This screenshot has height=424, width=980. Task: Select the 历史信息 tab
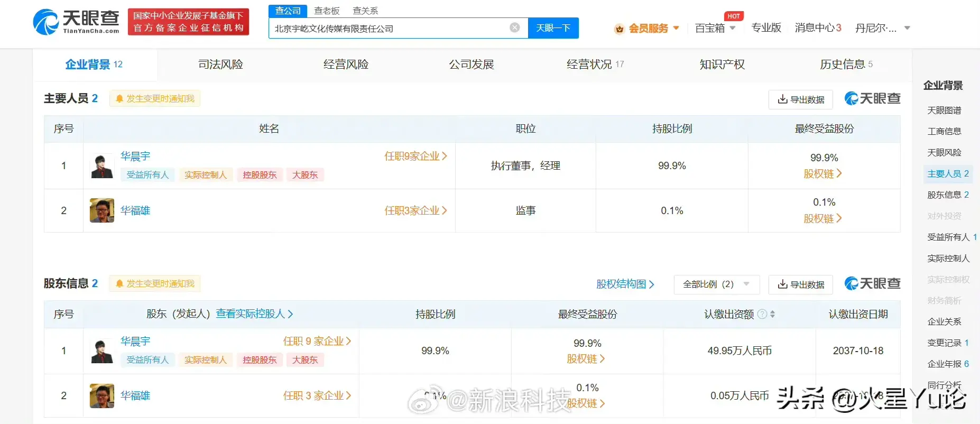click(x=846, y=64)
